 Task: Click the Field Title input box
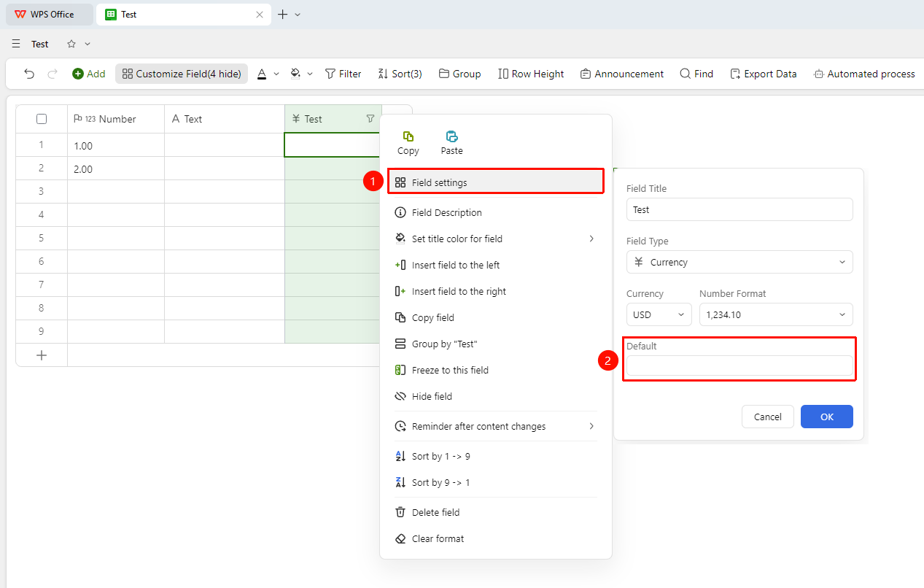pos(739,209)
